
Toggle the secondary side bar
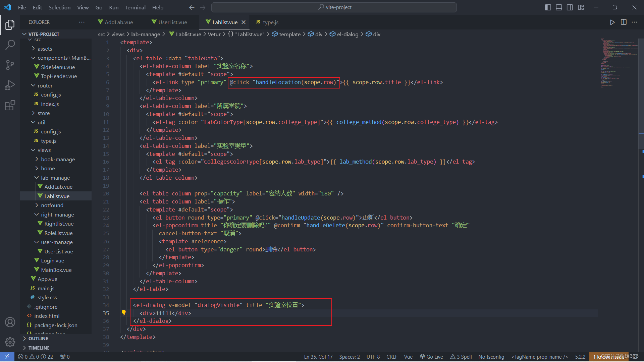tap(570, 7)
